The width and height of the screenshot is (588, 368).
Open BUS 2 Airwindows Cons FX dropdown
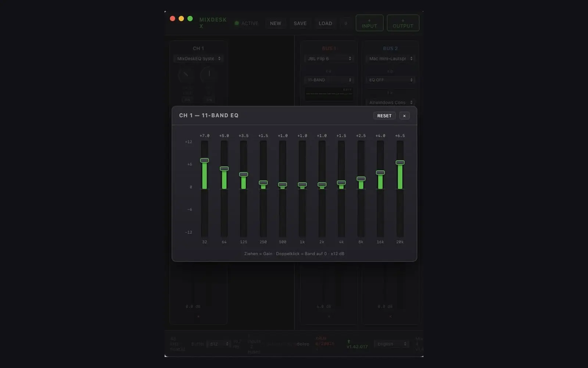coord(390,102)
